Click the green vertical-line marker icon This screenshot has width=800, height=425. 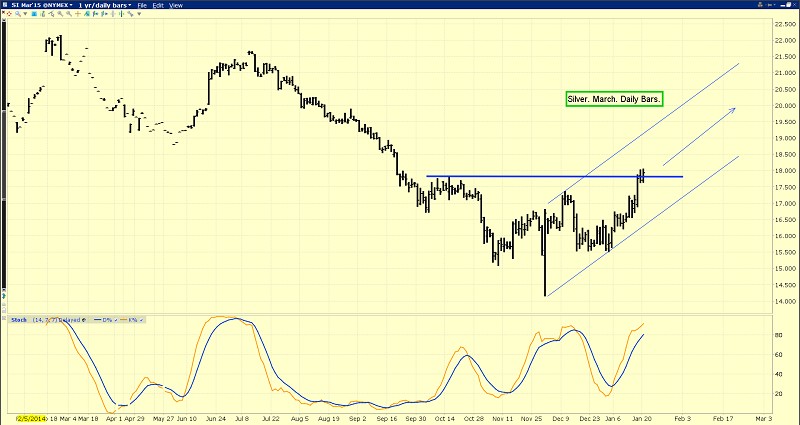[x=121, y=14]
